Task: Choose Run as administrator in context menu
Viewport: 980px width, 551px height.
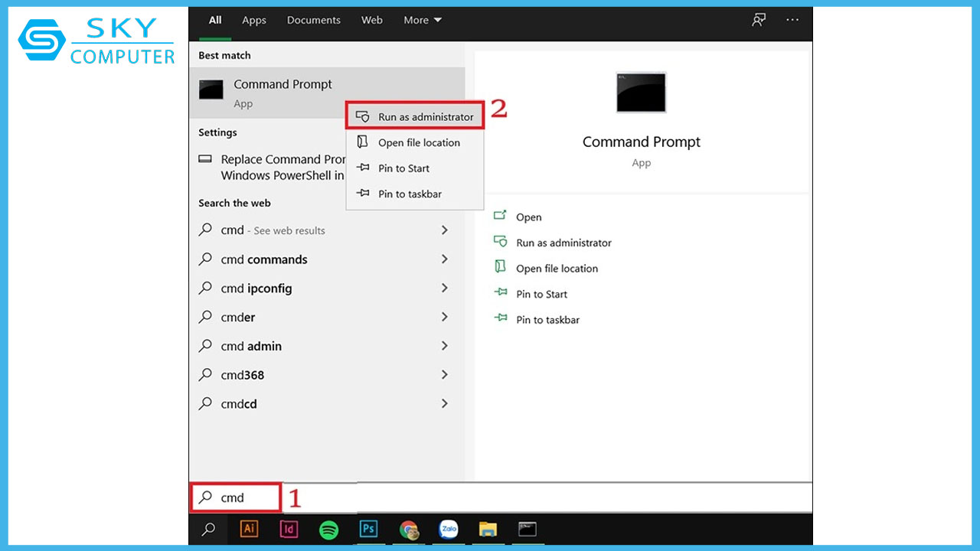Action: [x=415, y=116]
